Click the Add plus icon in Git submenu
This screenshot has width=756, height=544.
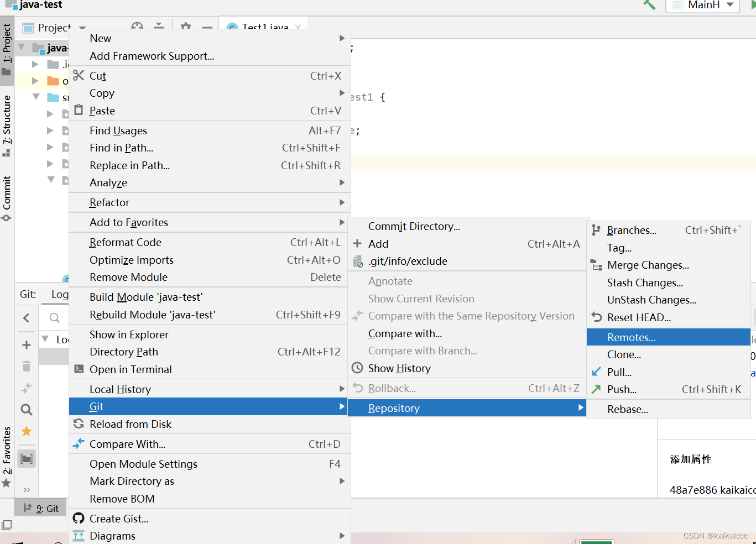[357, 243]
